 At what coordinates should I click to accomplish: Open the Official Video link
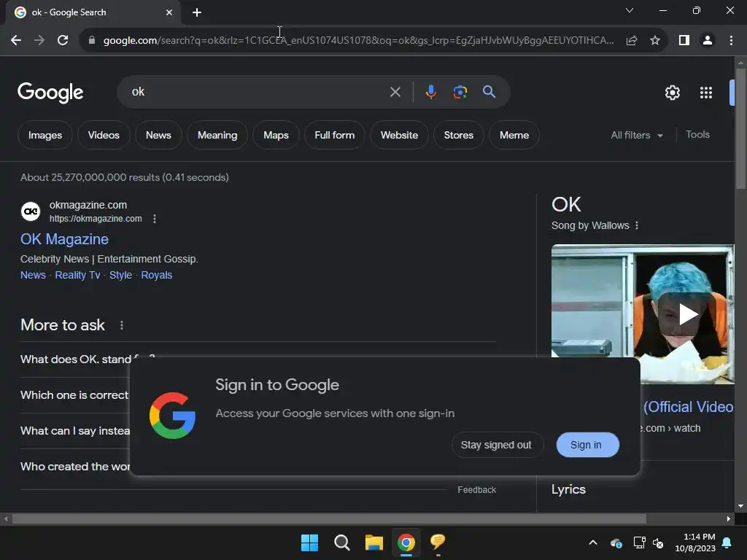688,407
